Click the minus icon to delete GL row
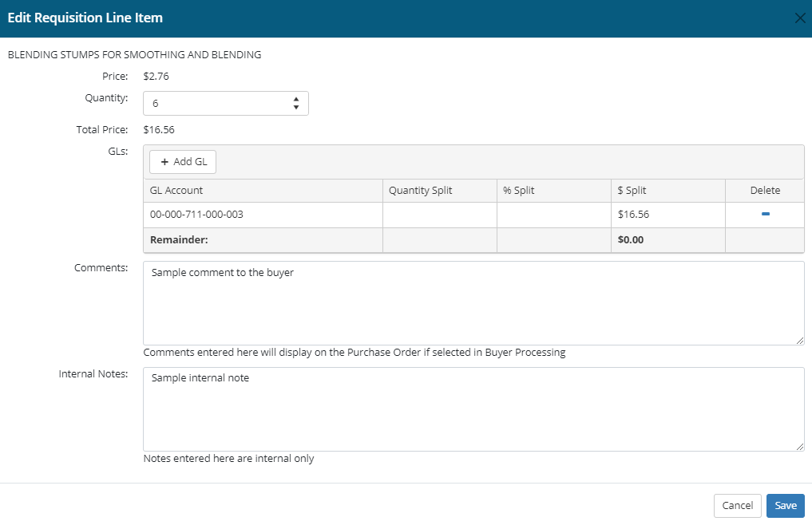Image resolution: width=812 pixels, height=525 pixels. click(765, 214)
